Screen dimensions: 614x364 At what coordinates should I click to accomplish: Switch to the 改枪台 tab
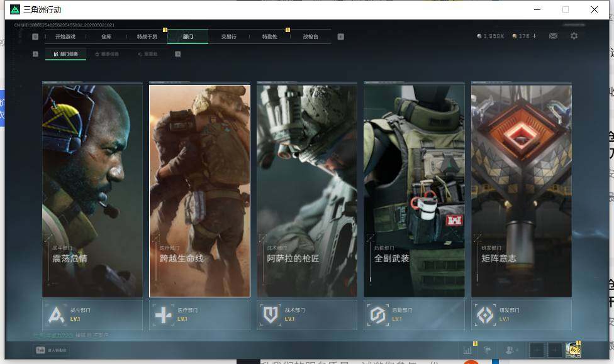pos(311,36)
